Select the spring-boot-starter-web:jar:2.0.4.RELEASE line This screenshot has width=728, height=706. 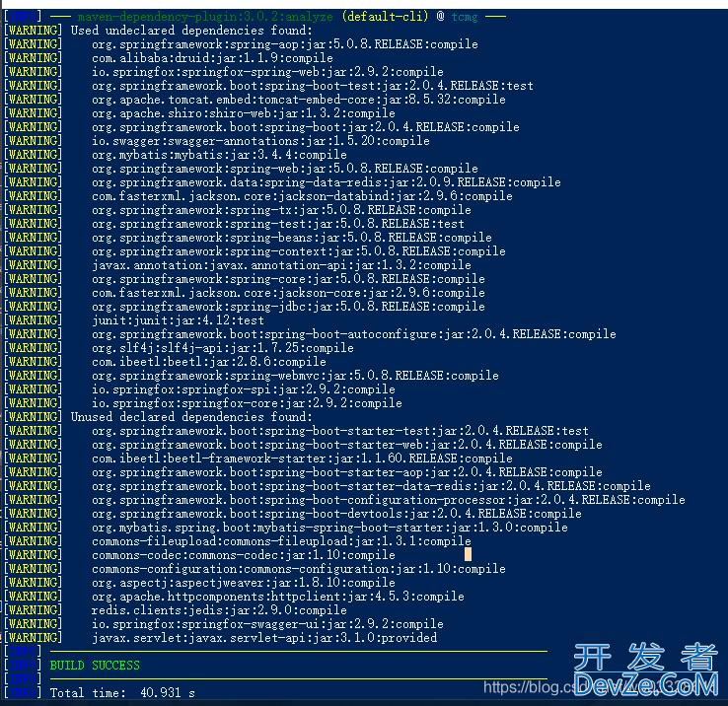point(347,445)
